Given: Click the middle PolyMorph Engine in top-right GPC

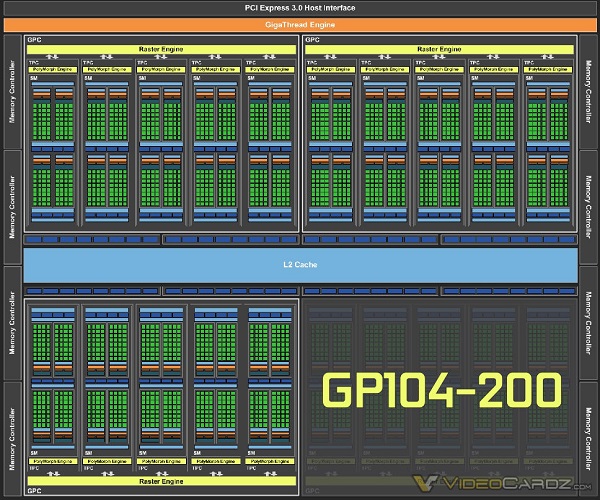Looking at the screenshot, I should [439, 70].
